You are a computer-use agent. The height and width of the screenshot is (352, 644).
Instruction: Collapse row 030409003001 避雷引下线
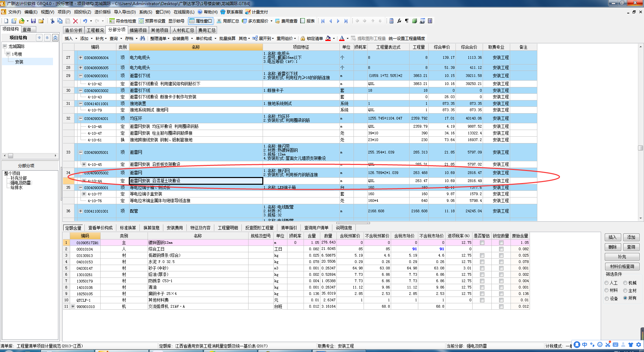pos(80,76)
